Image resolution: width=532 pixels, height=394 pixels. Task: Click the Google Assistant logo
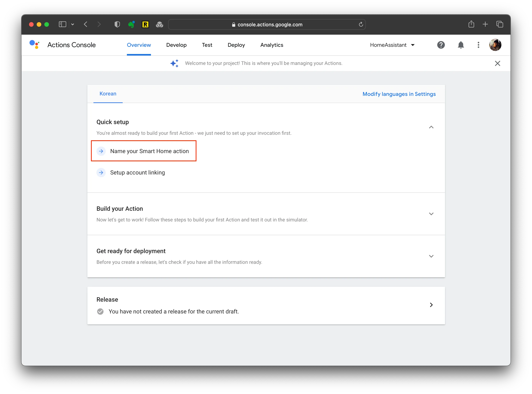(34, 45)
